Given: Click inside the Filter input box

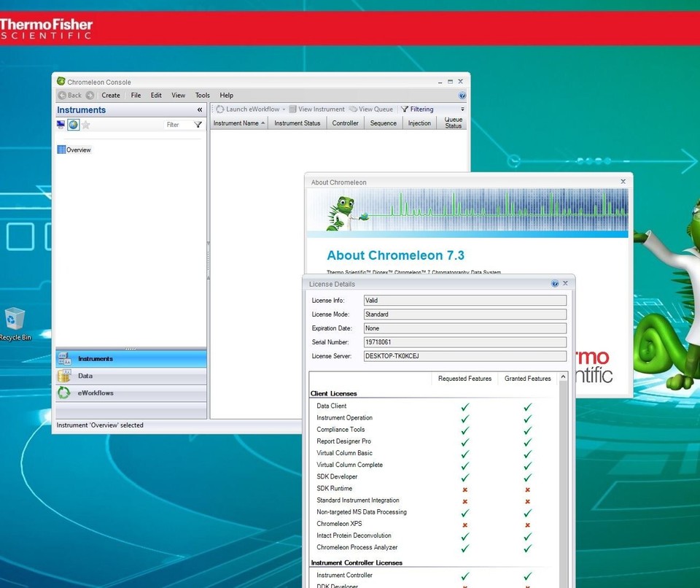Looking at the screenshot, I should coord(177,124).
